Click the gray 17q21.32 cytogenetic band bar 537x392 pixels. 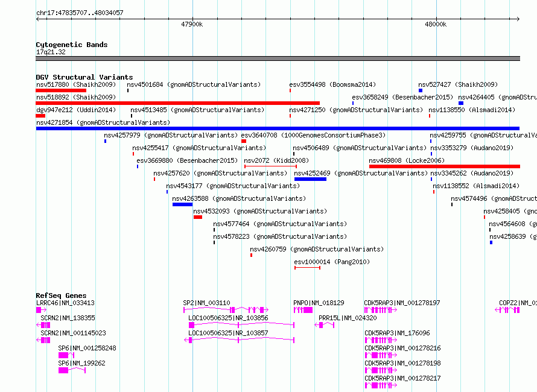pyautogui.click(x=278, y=58)
